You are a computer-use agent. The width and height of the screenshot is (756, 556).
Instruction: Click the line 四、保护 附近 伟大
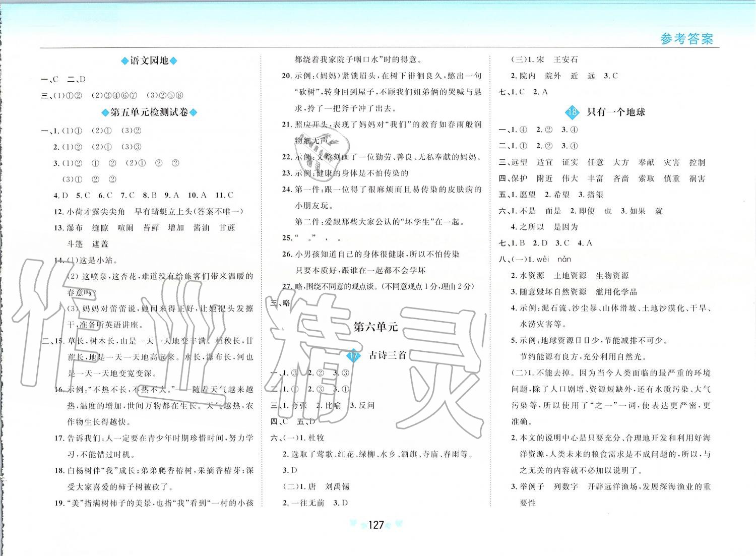click(602, 178)
